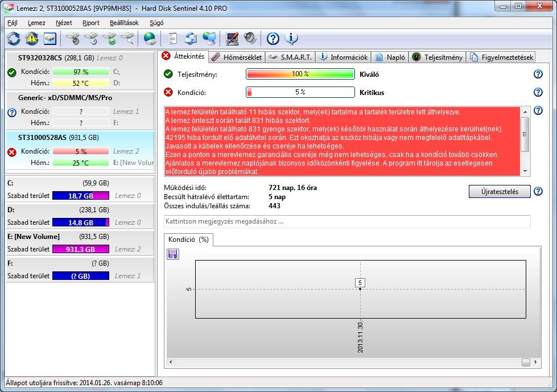Click the blue question mark help toolbar icon

pos(273,38)
